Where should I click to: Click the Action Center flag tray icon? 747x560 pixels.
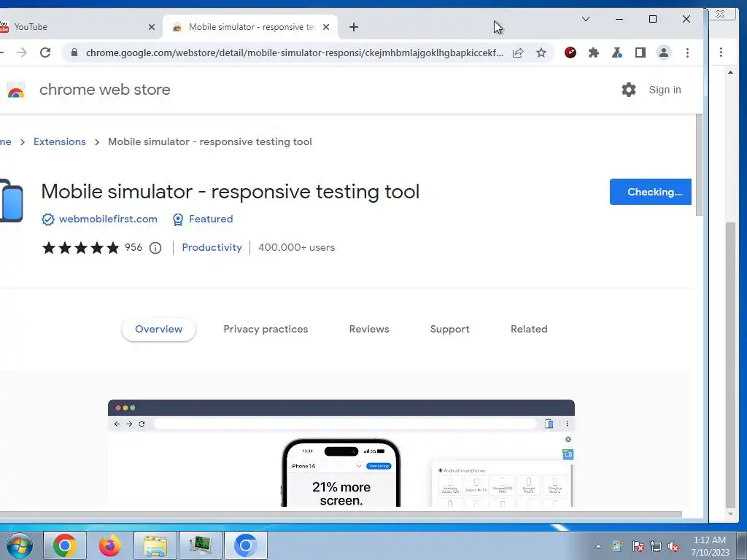click(x=638, y=547)
